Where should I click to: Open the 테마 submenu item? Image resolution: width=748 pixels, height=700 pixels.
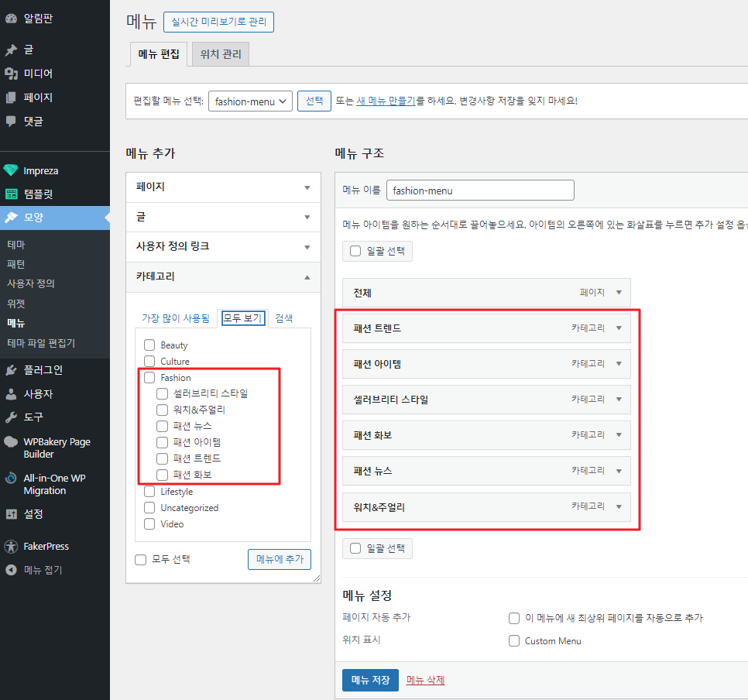16,245
